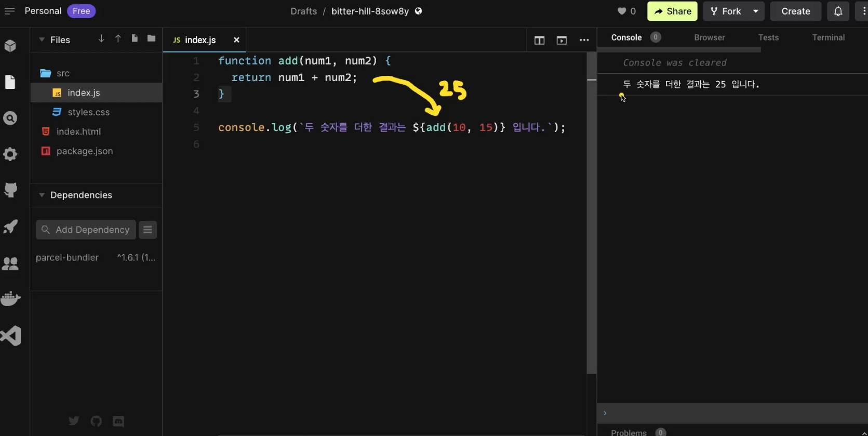The width and height of the screenshot is (868, 436).
Task: Open index.html in file tree
Action: pos(96,131)
